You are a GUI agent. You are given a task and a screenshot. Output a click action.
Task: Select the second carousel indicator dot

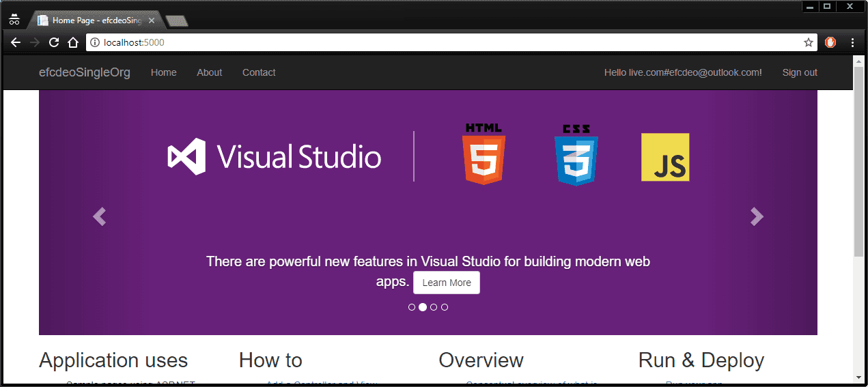(x=423, y=307)
